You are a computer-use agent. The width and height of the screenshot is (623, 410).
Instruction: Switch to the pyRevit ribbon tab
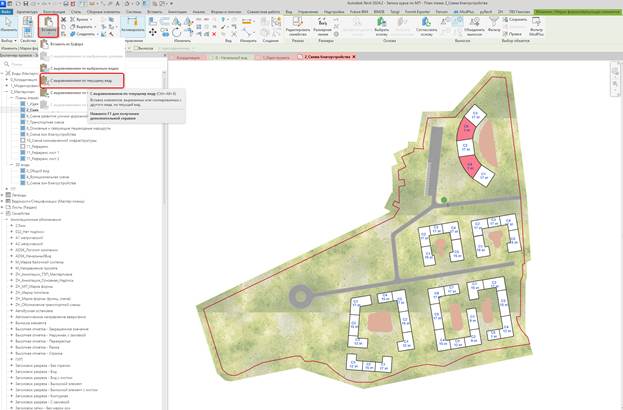(486, 12)
